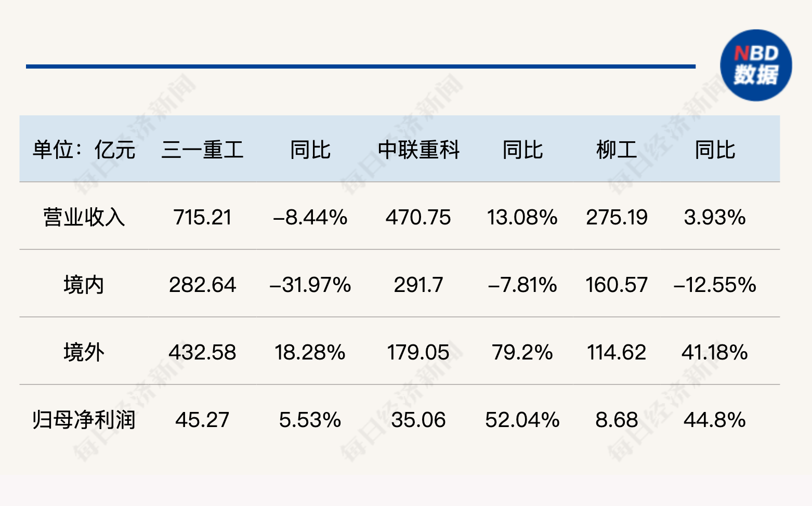Click the NBD数据 round logo
The width and height of the screenshot is (812, 506).
755,65
